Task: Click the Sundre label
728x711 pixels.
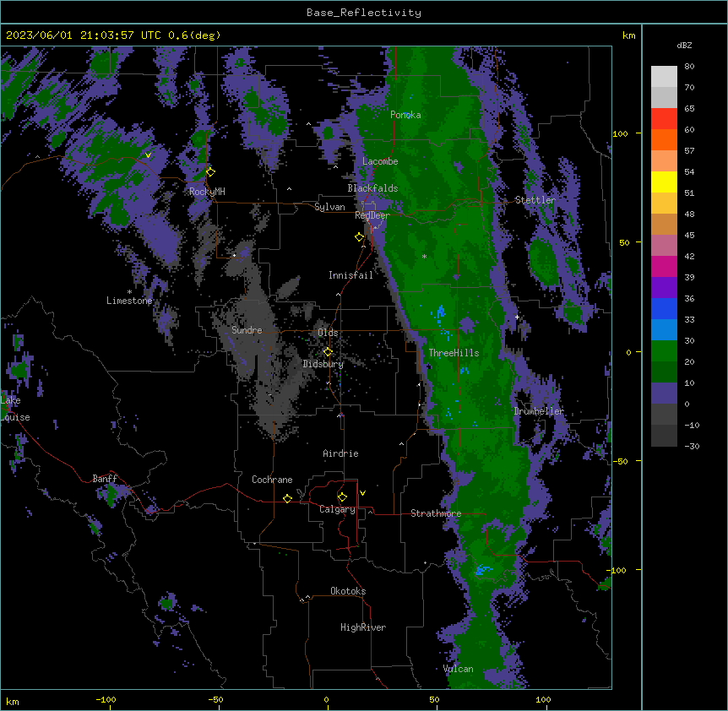Action: click(247, 330)
